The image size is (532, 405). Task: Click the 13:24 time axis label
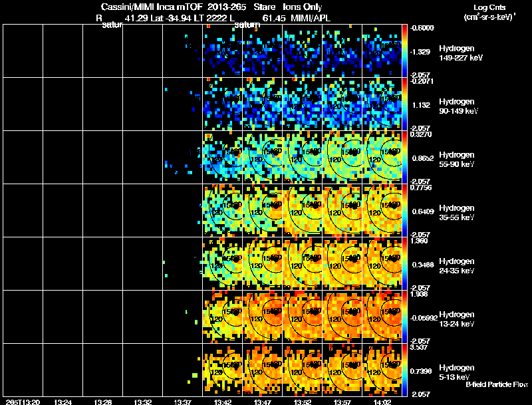point(63,402)
